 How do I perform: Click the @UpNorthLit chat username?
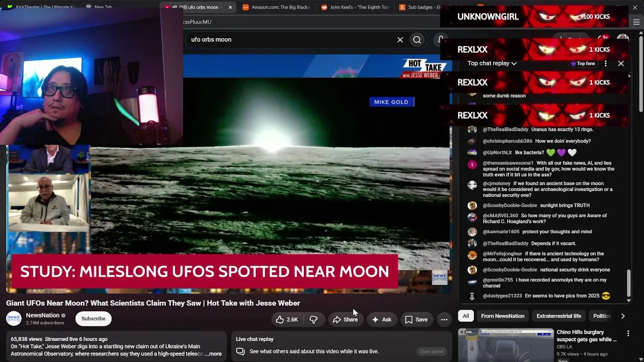[497, 153]
